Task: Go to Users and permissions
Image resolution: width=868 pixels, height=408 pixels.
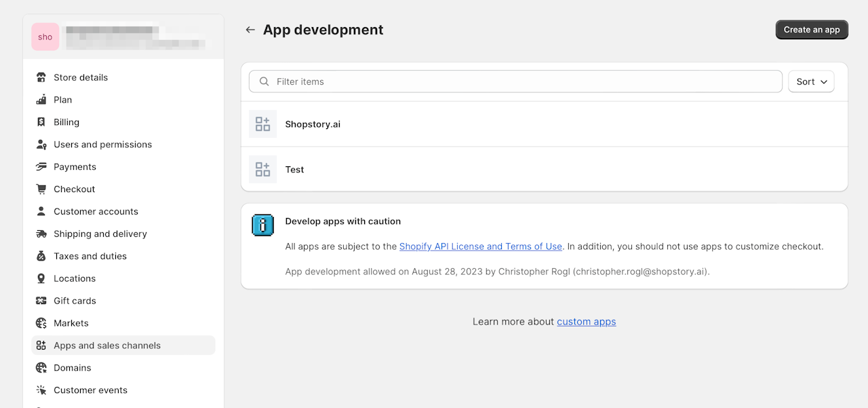Action: pos(102,145)
